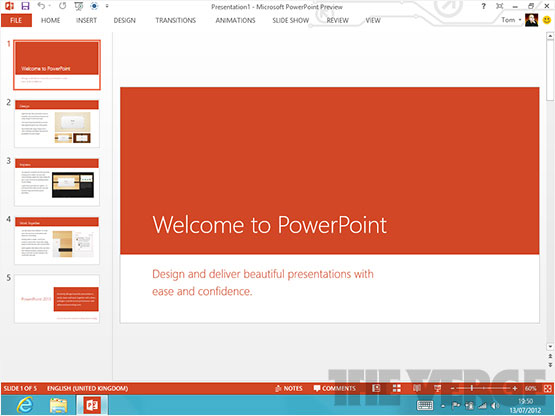Toggle the COMMENTS pane button
The height and width of the screenshot is (416, 555).
334,388
